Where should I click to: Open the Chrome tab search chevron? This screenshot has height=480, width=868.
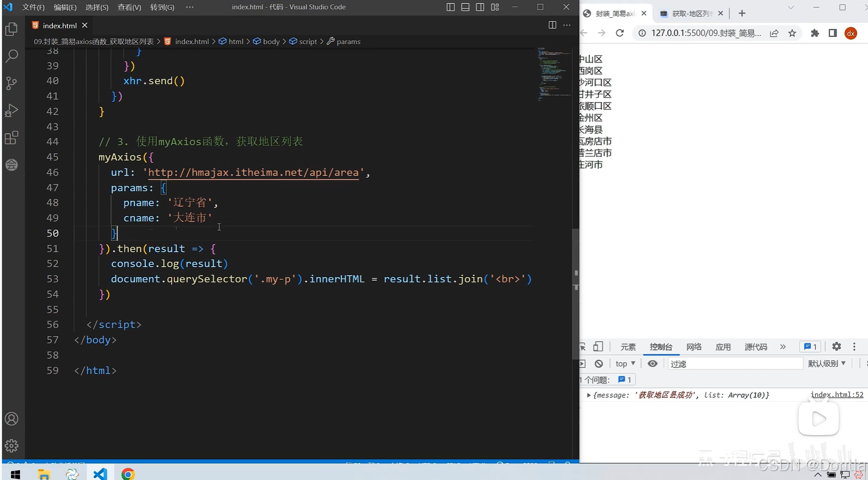point(791,7)
